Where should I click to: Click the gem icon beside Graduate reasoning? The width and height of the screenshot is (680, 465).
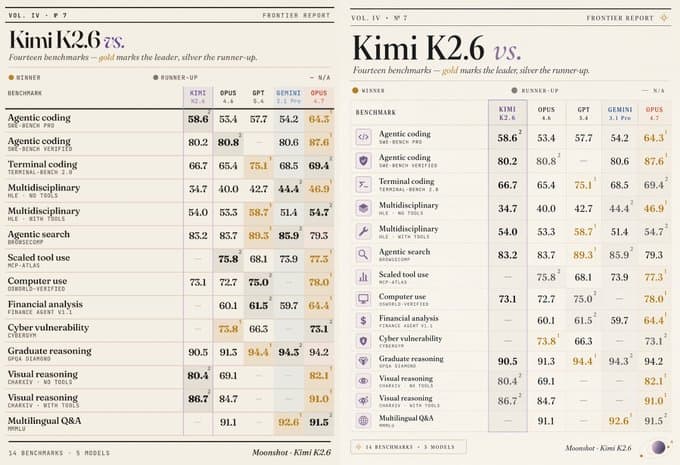[x=363, y=361]
